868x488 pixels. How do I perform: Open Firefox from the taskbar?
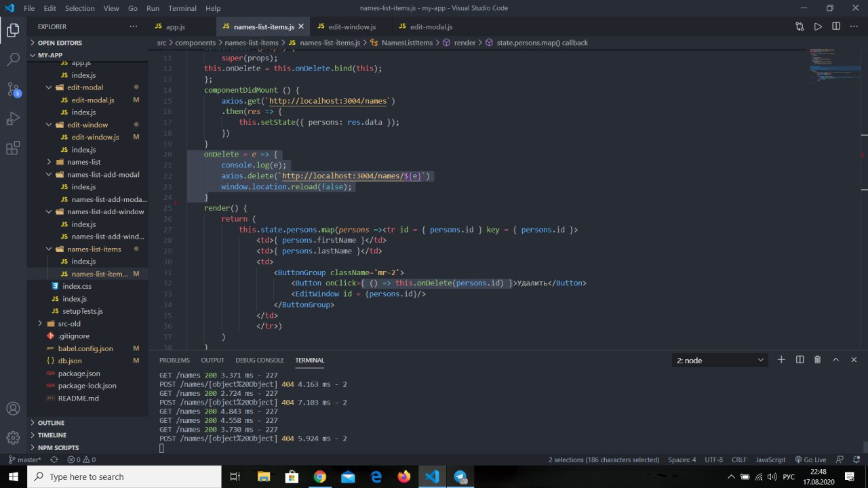(404, 476)
